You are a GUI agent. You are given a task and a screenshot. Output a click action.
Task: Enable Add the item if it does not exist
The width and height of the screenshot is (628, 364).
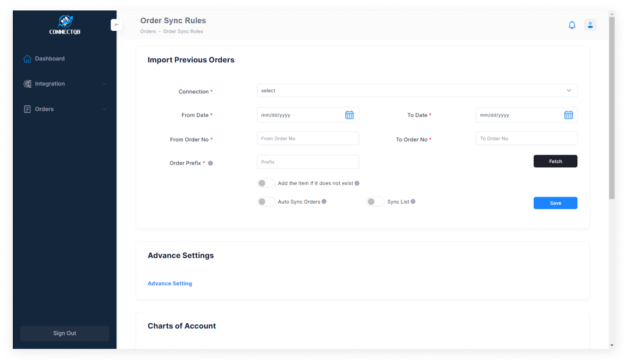click(266, 183)
